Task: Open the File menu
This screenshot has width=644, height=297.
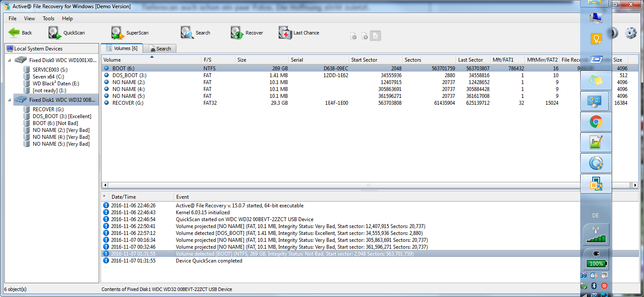Action: coord(13,19)
